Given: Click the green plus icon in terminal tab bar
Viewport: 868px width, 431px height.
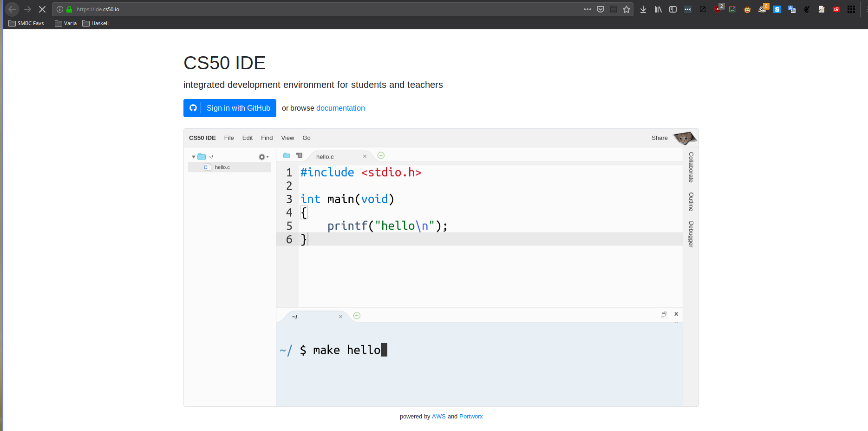Looking at the screenshot, I should point(357,316).
